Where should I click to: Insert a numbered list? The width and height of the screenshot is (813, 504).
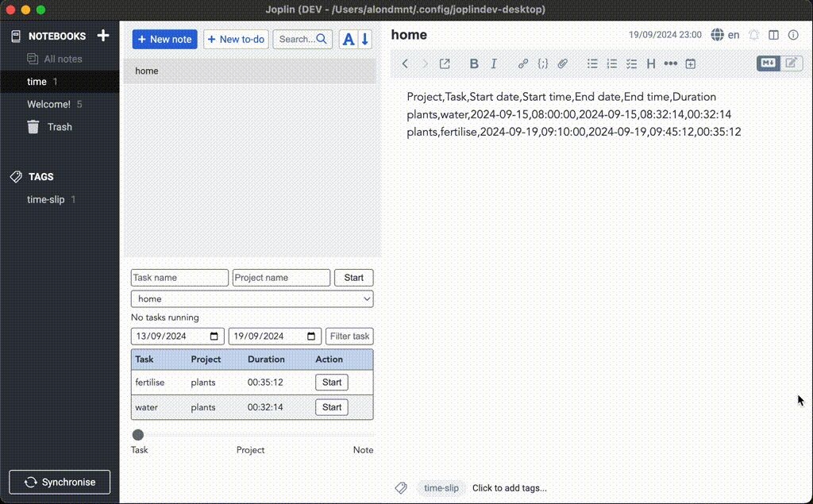pos(612,63)
